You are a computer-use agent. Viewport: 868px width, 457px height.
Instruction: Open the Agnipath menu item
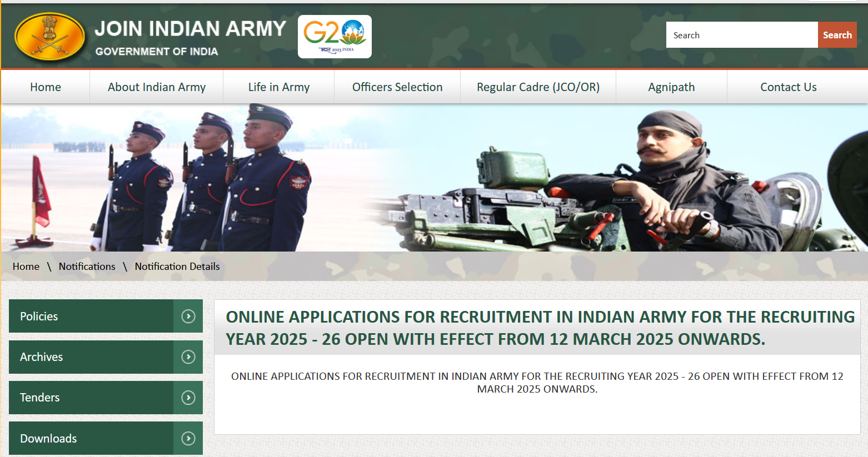671,87
